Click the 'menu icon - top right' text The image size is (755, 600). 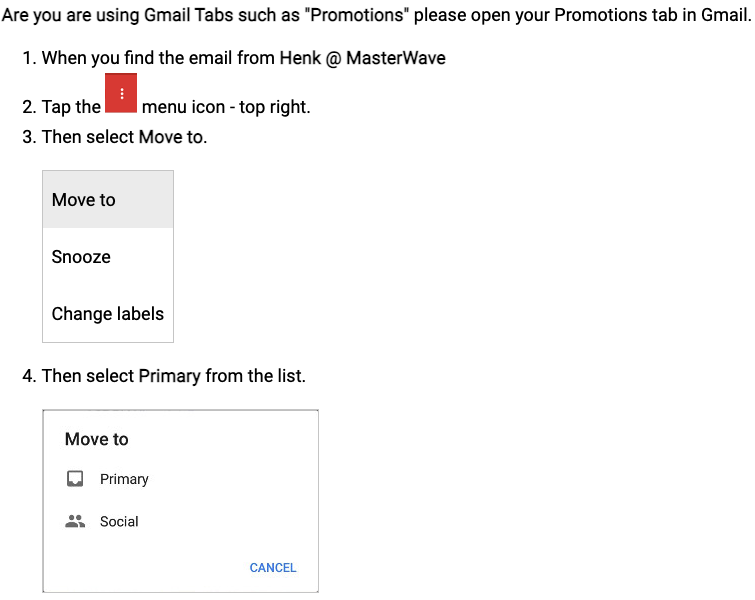(226, 107)
